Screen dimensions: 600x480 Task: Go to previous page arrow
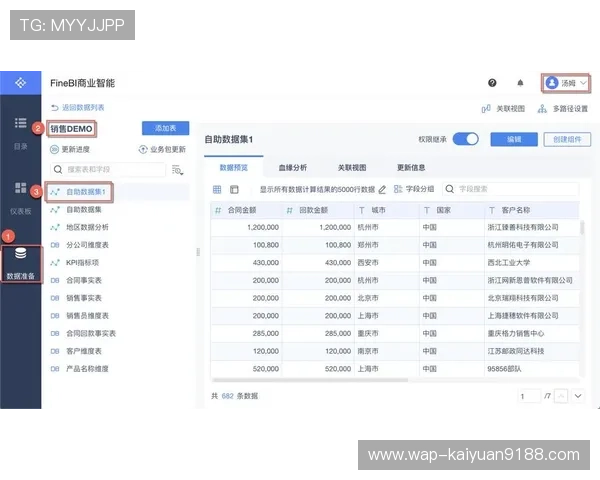tap(561, 396)
